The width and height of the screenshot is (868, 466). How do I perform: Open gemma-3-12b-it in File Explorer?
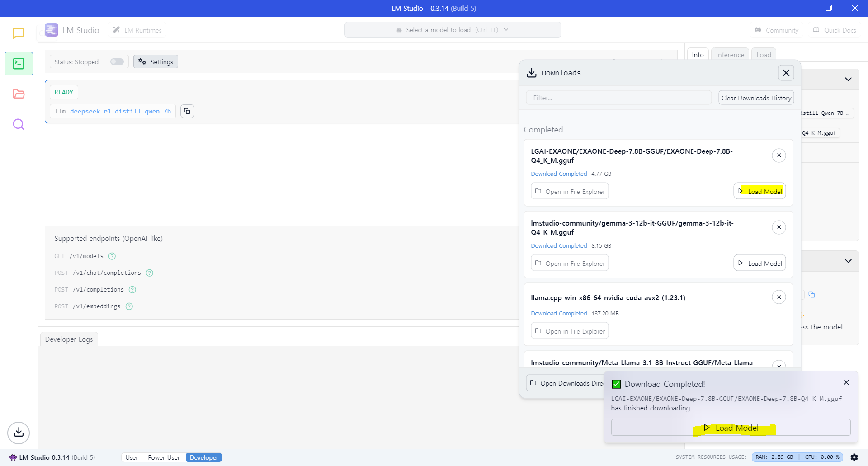click(570, 263)
